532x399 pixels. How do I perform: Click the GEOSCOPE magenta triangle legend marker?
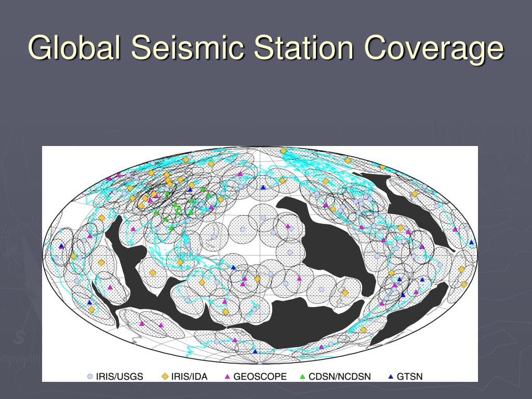pos(228,377)
